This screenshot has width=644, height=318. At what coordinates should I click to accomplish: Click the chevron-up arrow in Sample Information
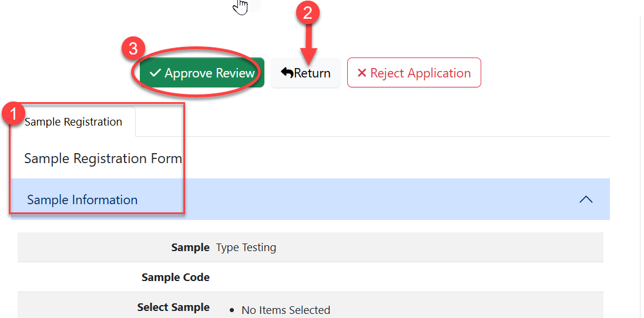(586, 199)
